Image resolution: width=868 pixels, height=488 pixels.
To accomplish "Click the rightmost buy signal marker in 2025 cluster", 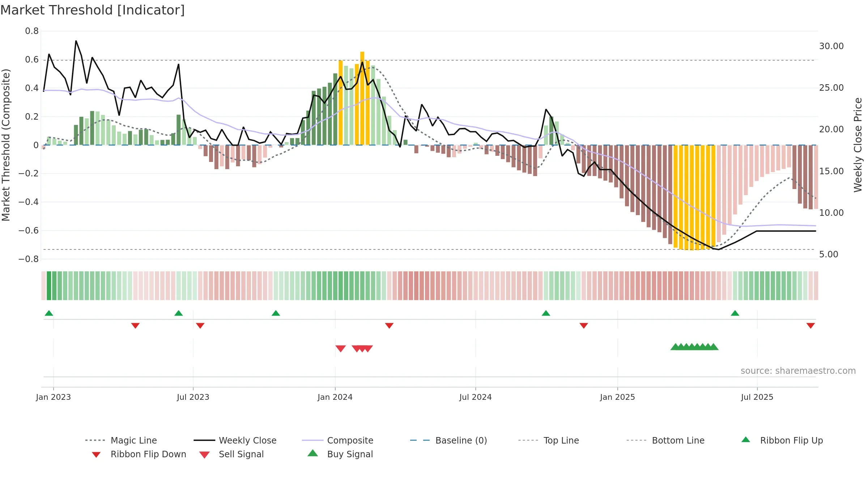I will click(714, 347).
